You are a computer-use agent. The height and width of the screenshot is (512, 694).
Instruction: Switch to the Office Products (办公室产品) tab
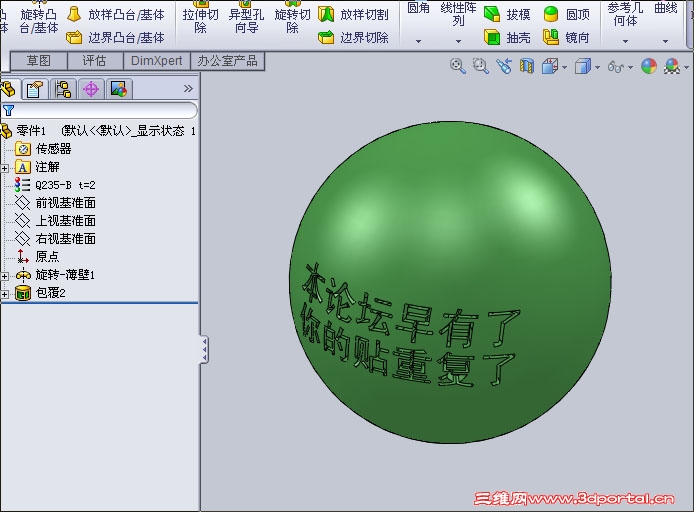click(x=227, y=61)
